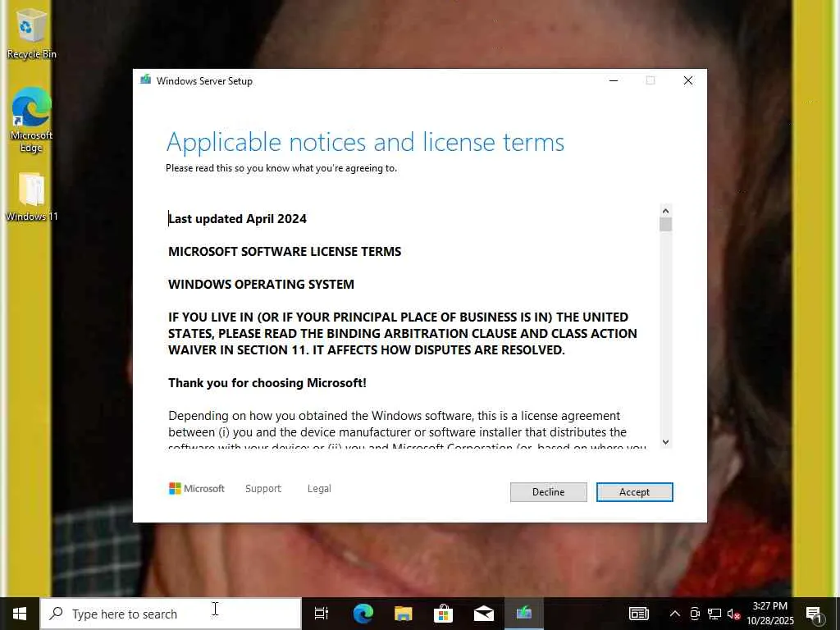
Task: Decline the license terms
Action: [x=549, y=492]
